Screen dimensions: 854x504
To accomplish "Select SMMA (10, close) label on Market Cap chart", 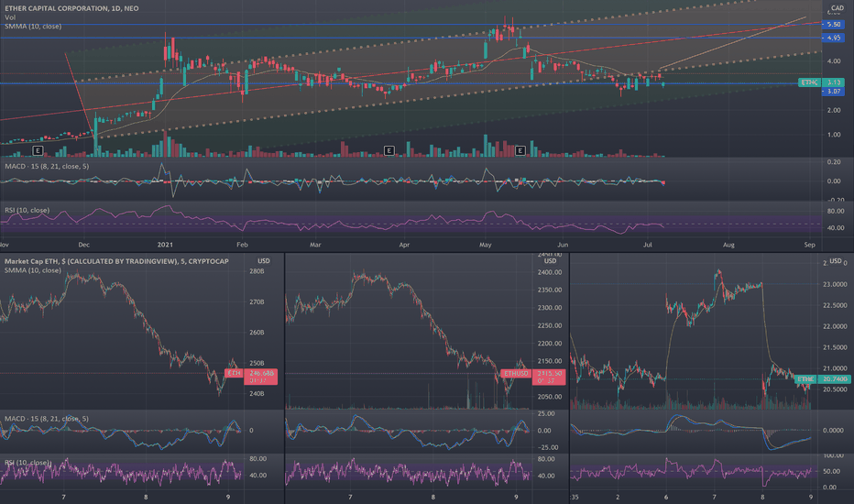I will coord(33,270).
